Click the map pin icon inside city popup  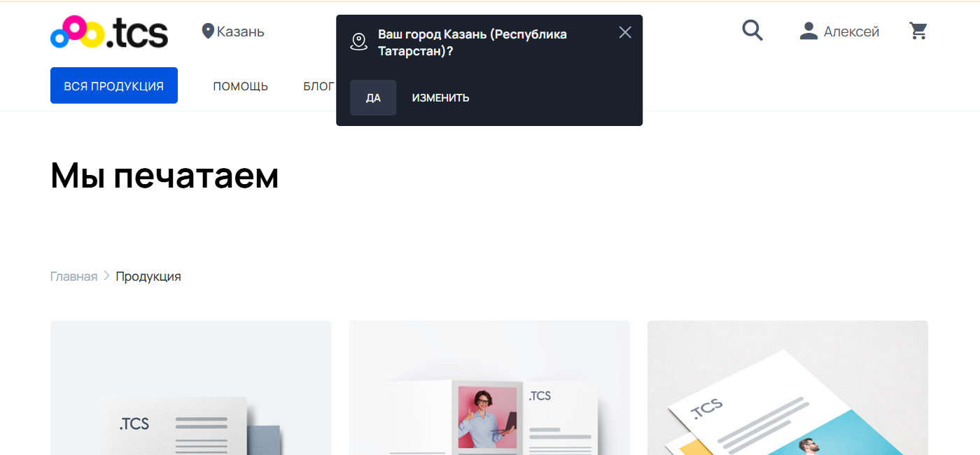click(358, 42)
